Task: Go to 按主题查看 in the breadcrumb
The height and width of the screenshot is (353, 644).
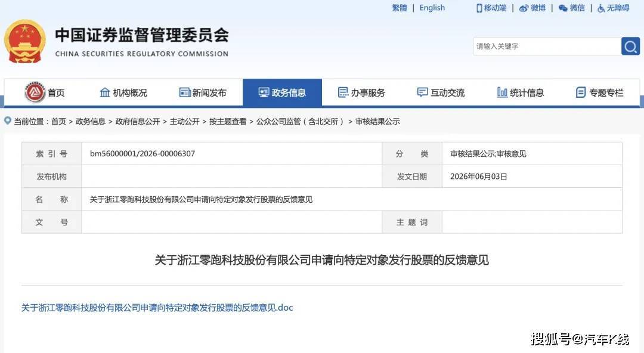Action: 228,122
